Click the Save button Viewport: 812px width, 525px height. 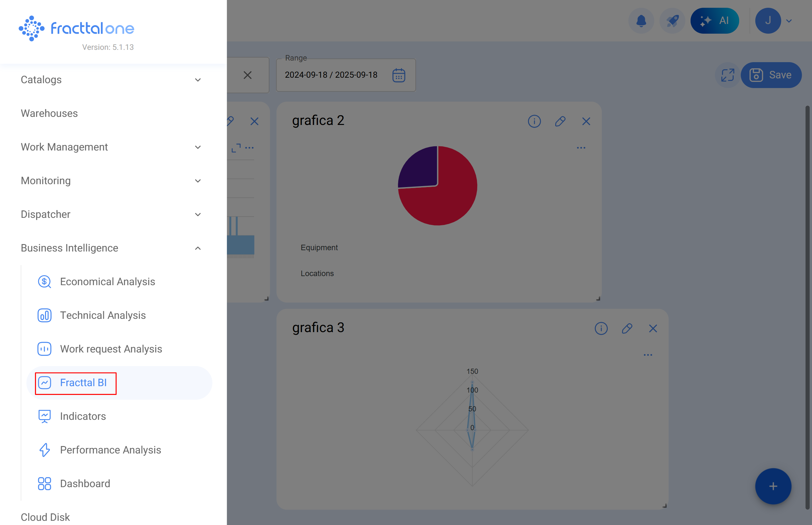tap(771, 75)
